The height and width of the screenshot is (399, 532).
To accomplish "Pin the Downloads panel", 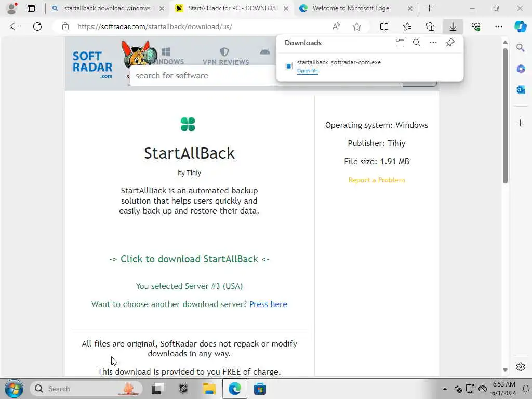I will coord(450,43).
